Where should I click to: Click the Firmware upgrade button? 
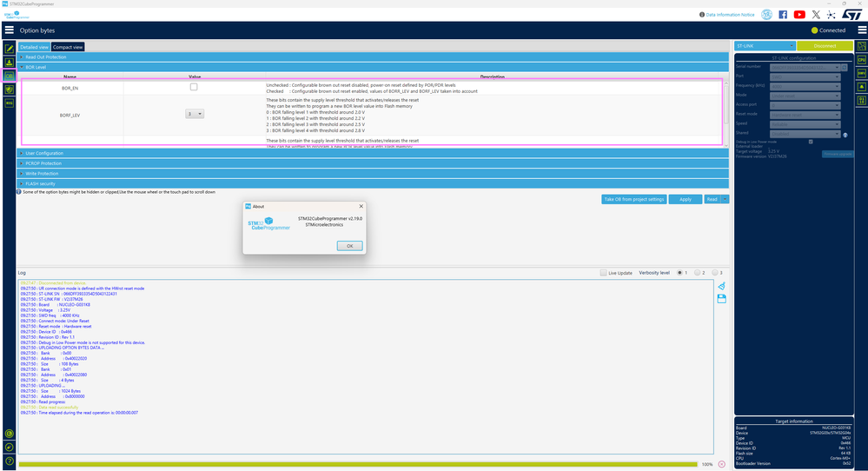click(x=838, y=154)
